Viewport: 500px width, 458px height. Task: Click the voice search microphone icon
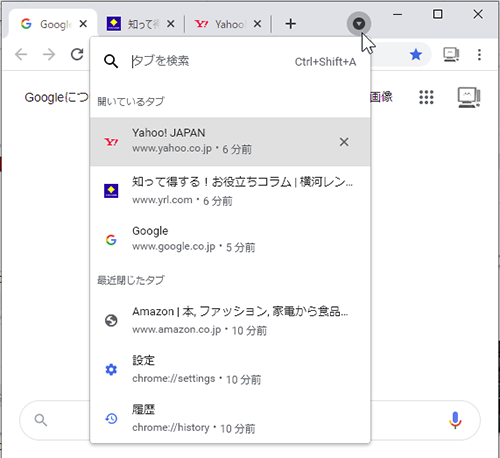[x=455, y=420]
